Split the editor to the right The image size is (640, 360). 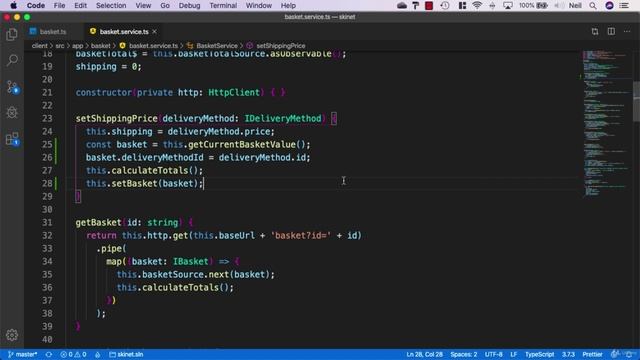pos(611,31)
